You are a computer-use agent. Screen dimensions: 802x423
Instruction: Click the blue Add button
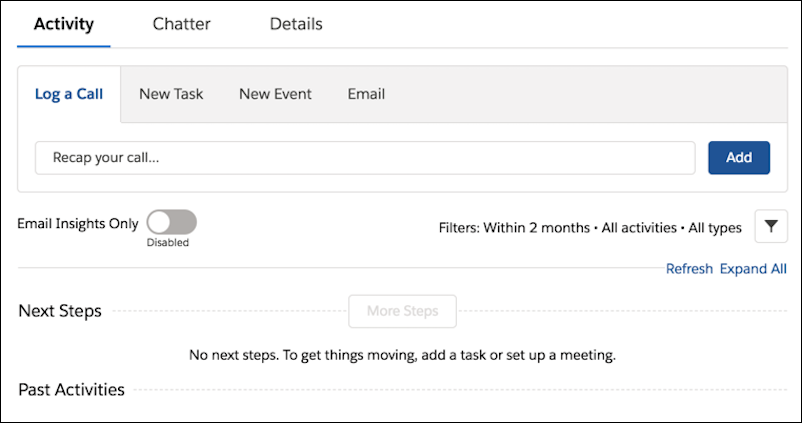(x=739, y=158)
